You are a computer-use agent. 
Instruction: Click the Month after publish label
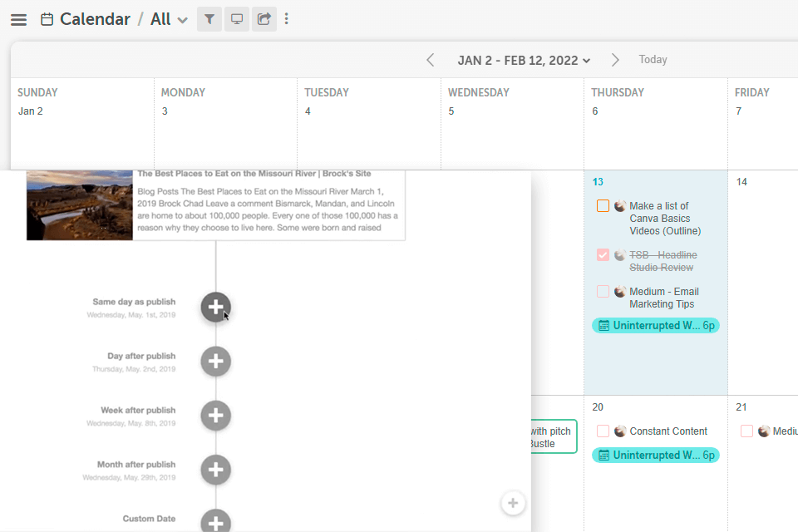(x=136, y=465)
